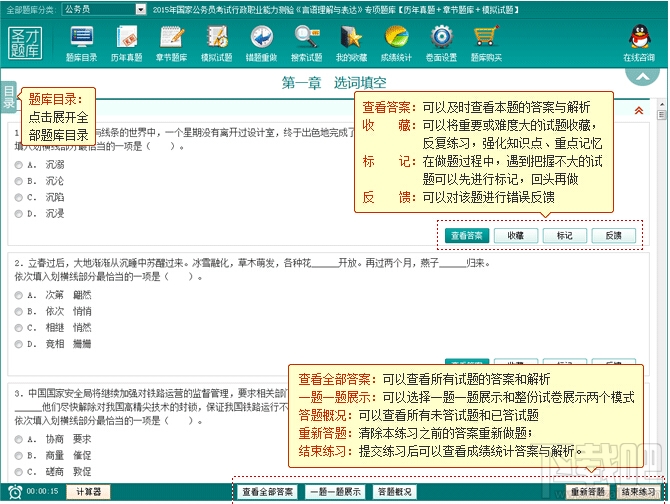Viewport: 670px width, 504px height.
Task: Select option D 沉浸 for question 1
Action: (x=18, y=214)
